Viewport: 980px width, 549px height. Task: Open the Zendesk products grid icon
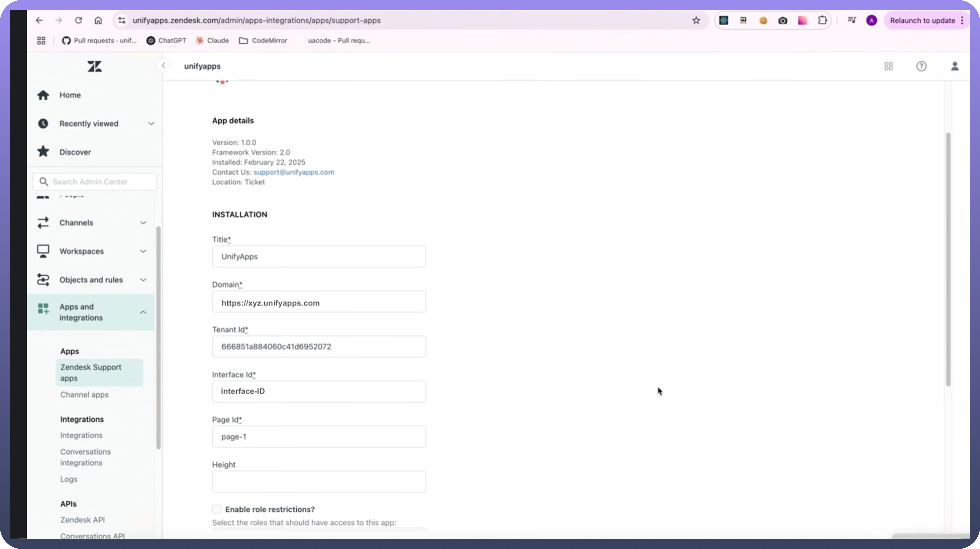(888, 66)
